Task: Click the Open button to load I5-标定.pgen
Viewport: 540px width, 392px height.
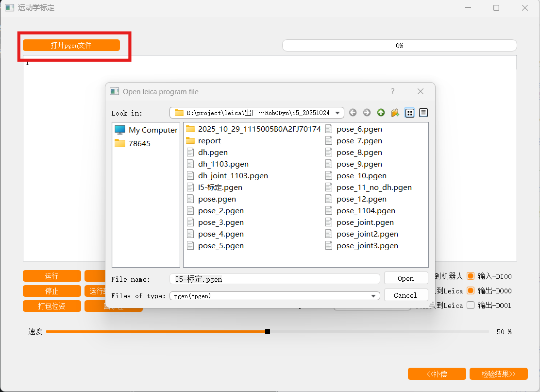Action: (406, 278)
